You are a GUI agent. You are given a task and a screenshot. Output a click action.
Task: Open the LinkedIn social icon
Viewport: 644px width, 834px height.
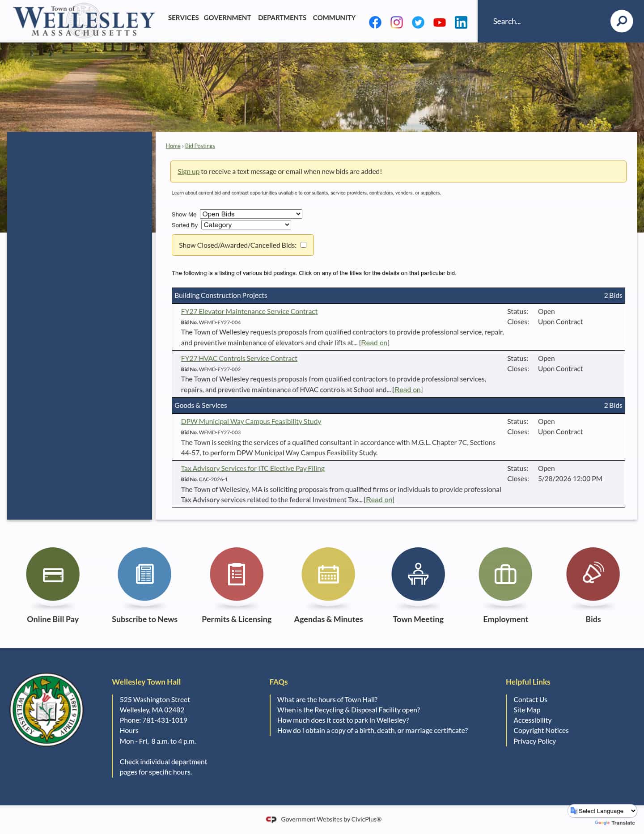(x=461, y=22)
